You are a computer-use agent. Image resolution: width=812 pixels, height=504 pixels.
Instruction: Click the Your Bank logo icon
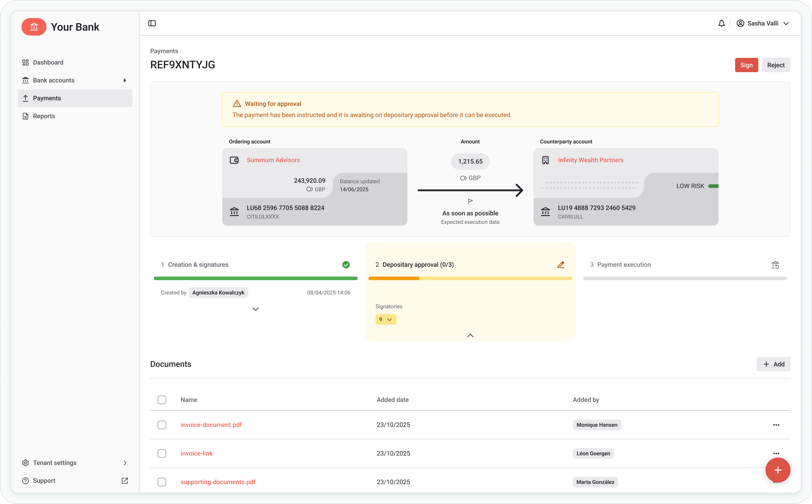point(34,27)
